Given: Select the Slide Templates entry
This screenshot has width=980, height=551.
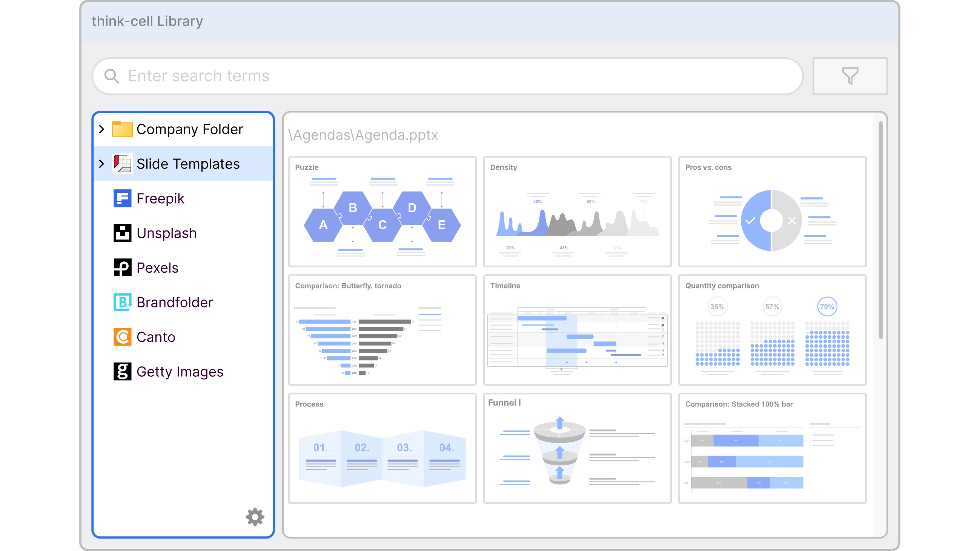Looking at the screenshot, I should [x=188, y=164].
